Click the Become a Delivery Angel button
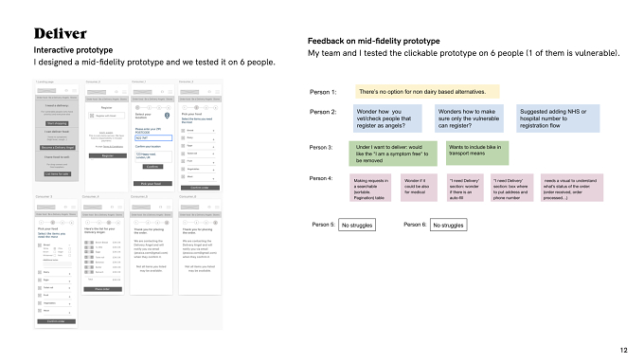Image resolution: width=644 pixels, height=363 pixels. [58, 147]
